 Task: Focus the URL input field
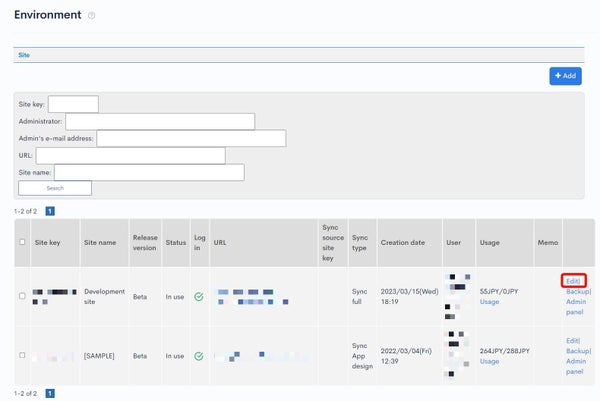[x=130, y=156]
